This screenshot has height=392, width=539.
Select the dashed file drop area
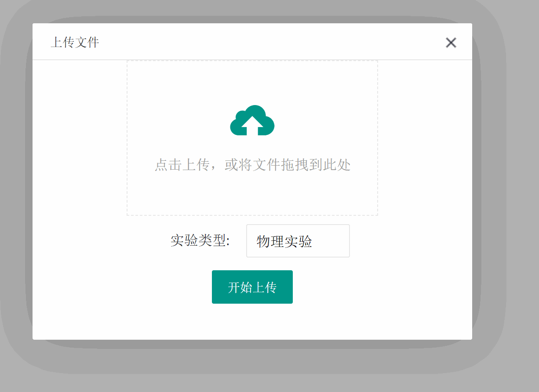(x=252, y=137)
